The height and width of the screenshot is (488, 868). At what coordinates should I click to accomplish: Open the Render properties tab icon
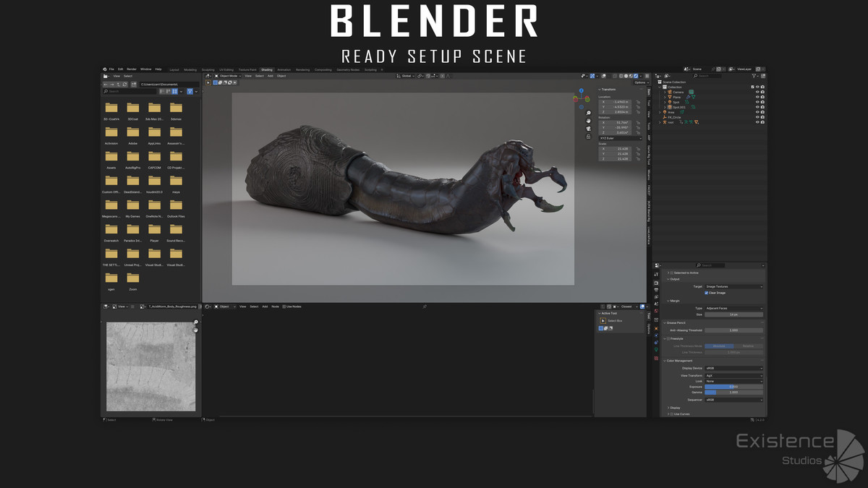(x=656, y=283)
